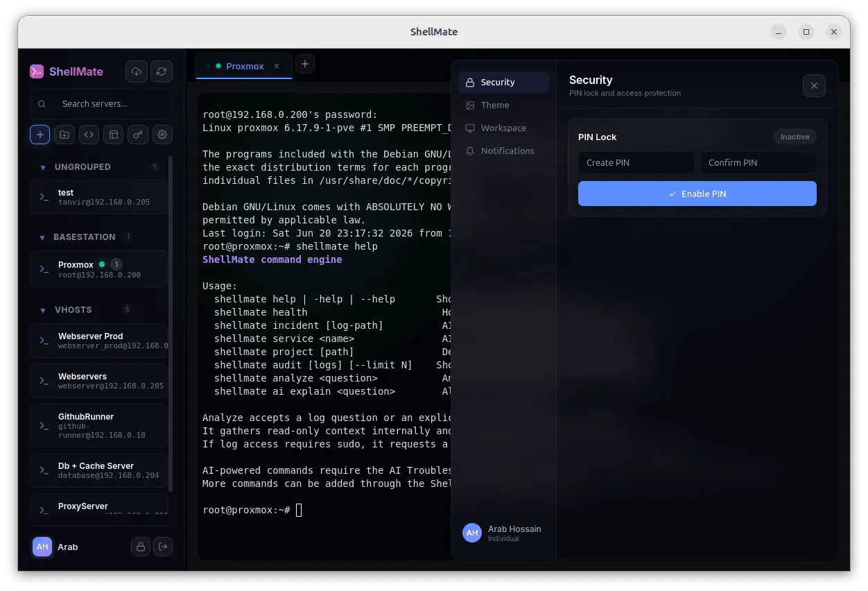Screen dimensions: 868x591
Task: Switch to the Proxmox terminal tab
Action: point(244,66)
